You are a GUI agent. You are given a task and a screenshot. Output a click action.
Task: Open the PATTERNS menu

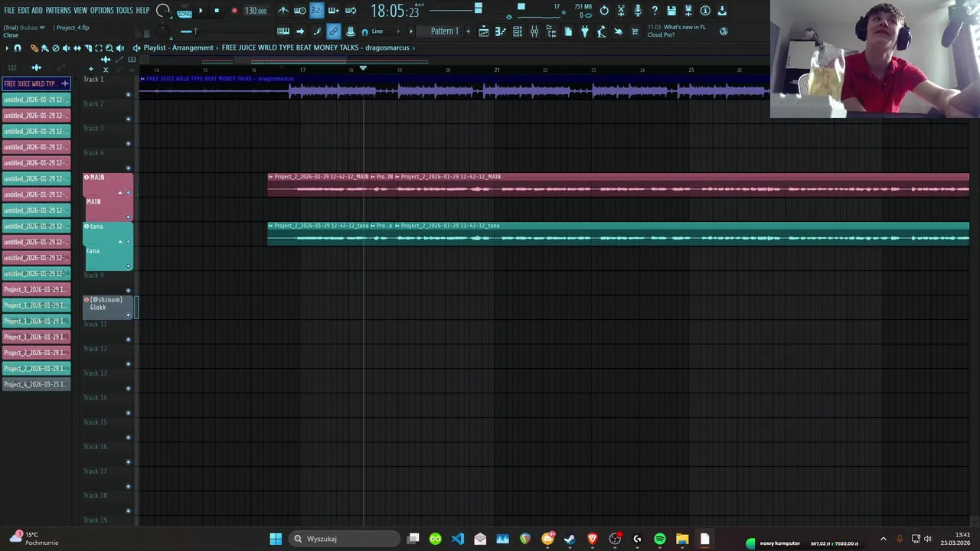(x=58, y=11)
